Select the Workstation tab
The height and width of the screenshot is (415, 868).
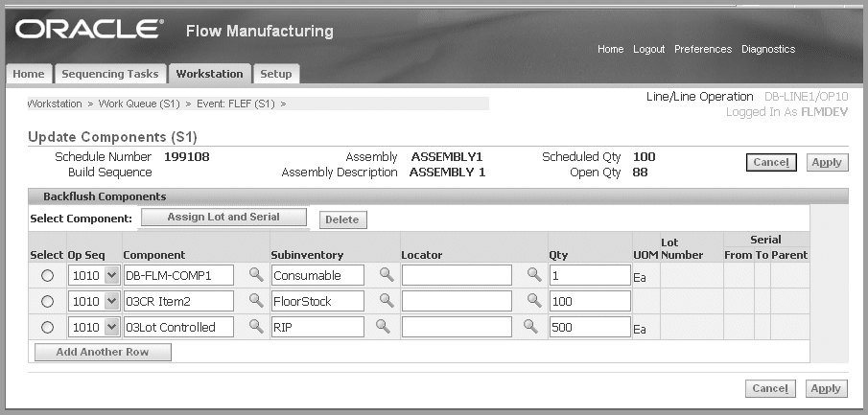tap(209, 74)
